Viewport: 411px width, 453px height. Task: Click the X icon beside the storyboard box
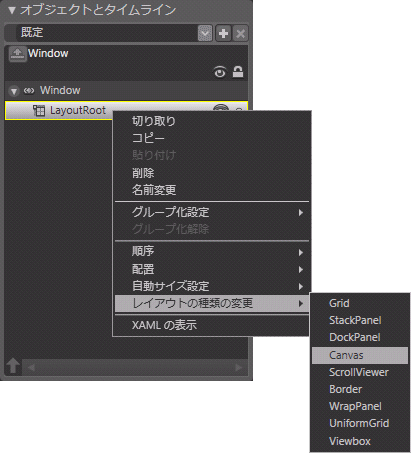point(240,33)
